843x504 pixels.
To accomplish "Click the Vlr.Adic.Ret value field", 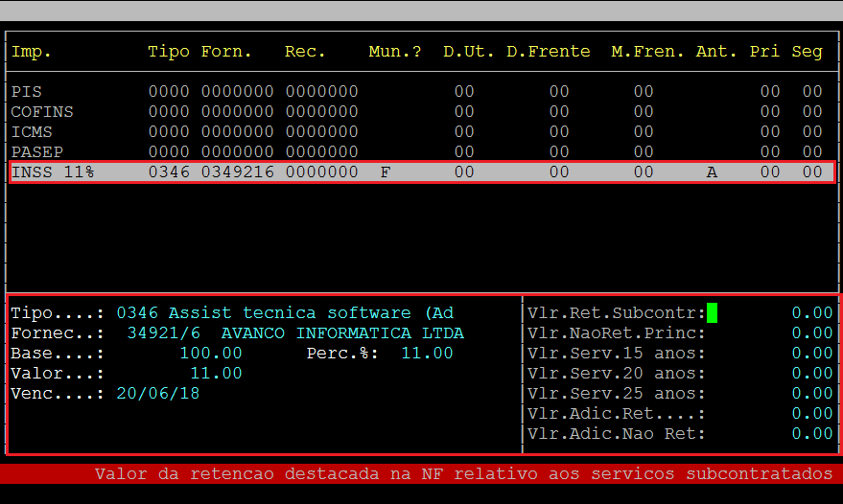I will point(811,414).
